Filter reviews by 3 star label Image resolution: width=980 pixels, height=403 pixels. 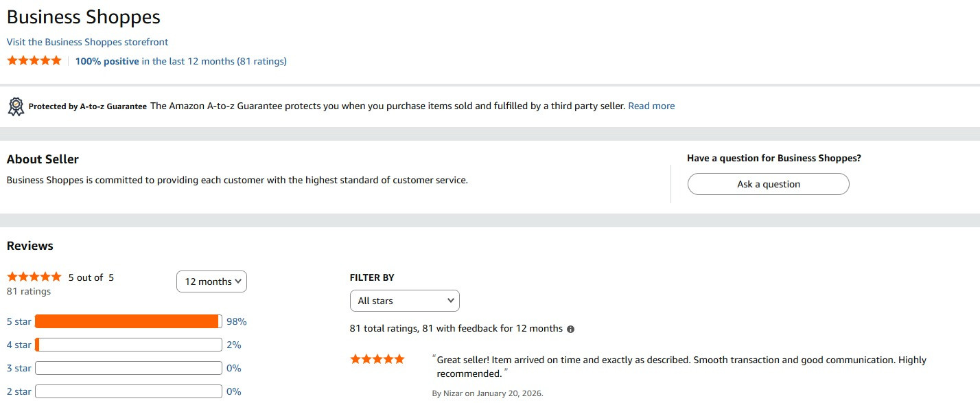point(19,368)
